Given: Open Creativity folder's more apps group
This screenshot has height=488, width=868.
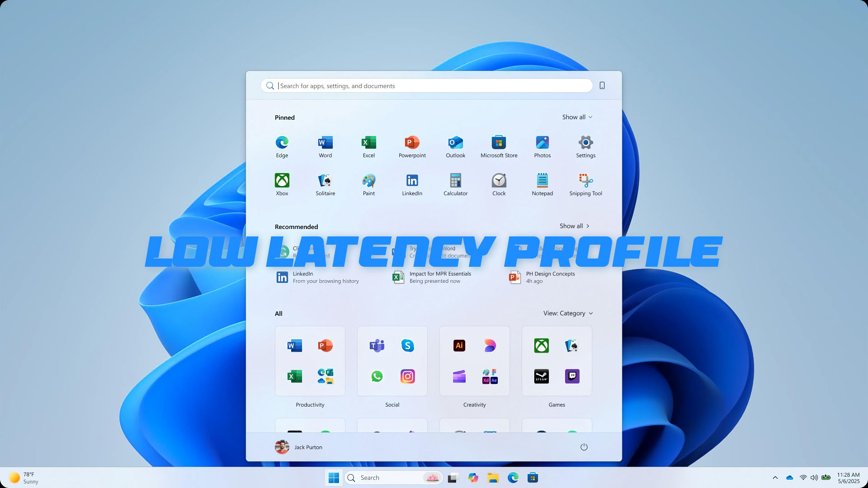Looking at the screenshot, I should [x=490, y=376].
